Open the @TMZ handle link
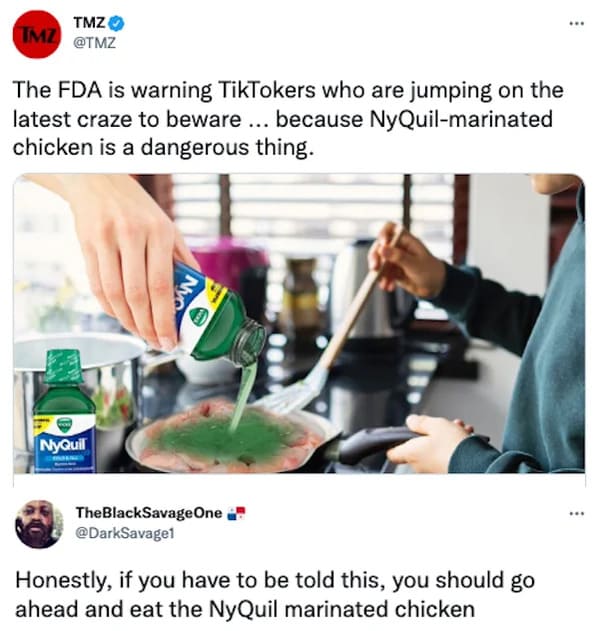The height and width of the screenshot is (631, 599). tap(94, 43)
